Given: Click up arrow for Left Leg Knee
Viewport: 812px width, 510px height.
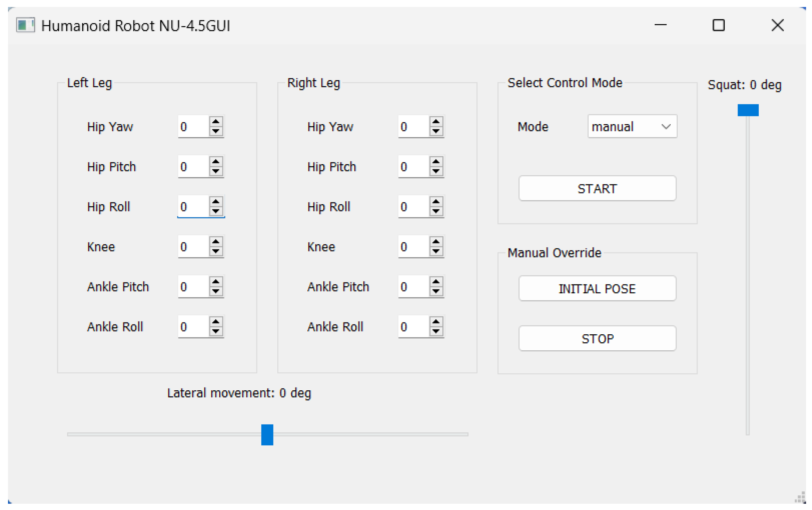Looking at the screenshot, I should [x=216, y=242].
